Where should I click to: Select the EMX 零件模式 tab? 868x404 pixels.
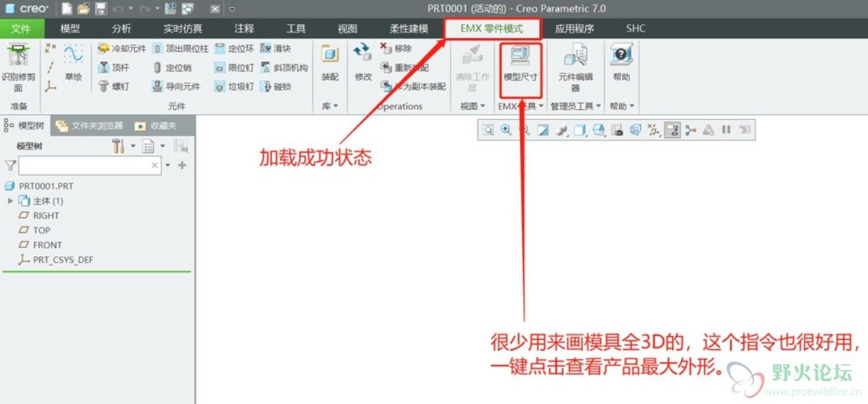[x=492, y=28]
